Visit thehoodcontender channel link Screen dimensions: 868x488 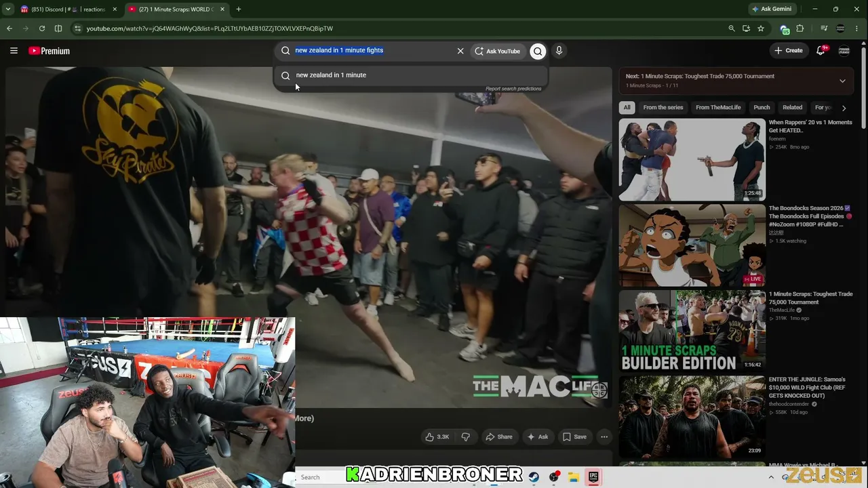(x=789, y=404)
